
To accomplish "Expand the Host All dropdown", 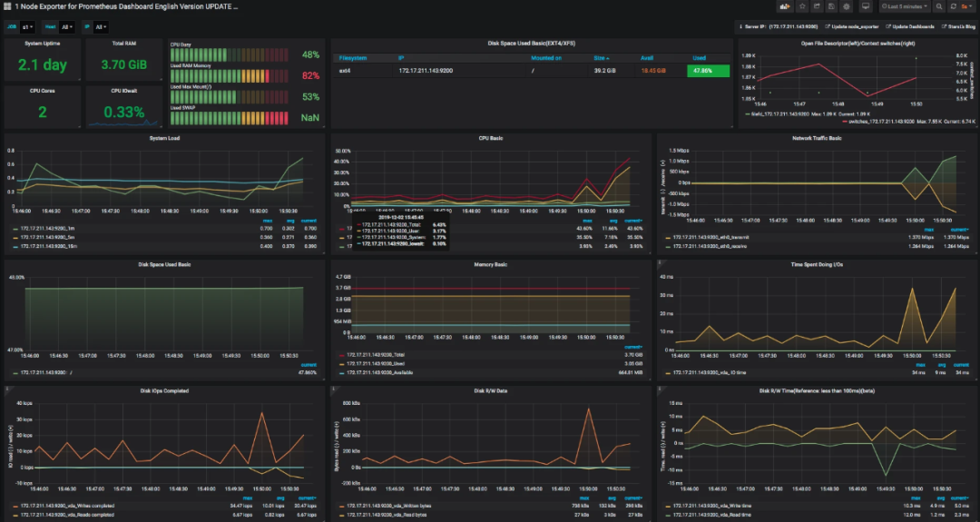I will click(x=67, y=27).
